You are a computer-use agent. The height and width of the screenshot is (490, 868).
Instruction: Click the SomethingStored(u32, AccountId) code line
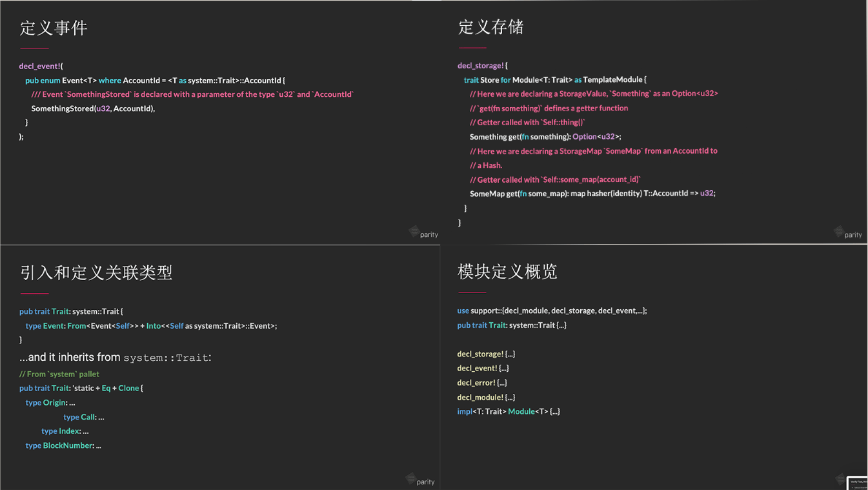[x=93, y=108]
